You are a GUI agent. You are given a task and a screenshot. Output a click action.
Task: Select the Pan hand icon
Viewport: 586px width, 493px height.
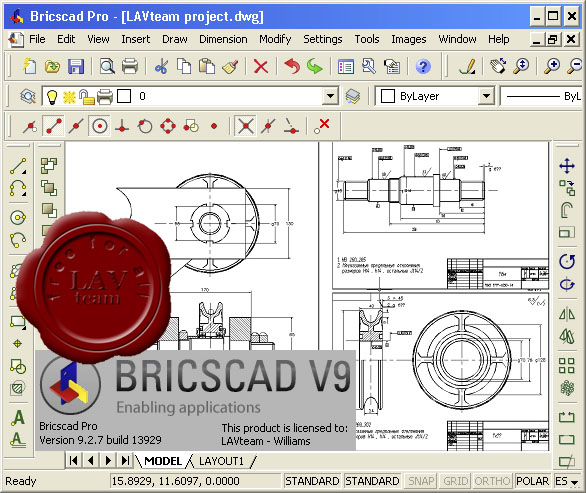pos(497,67)
